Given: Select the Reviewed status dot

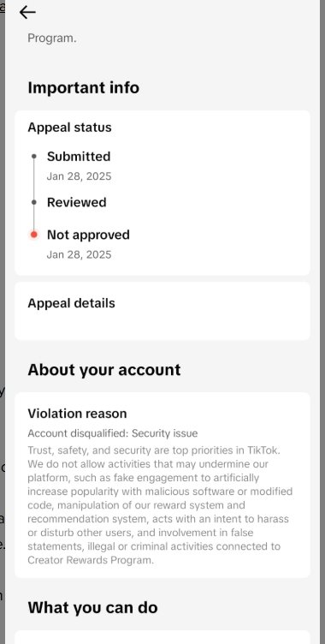Looking at the screenshot, I should click(34, 202).
